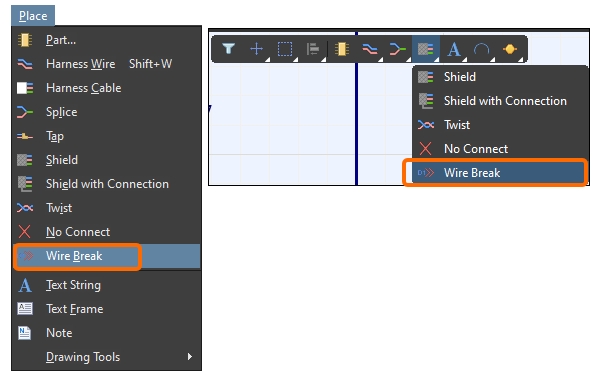The height and width of the screenshot is (378, 597).
Task: Expand the Drawing Tools submenu arrow
Action: (x=190, y=357)
